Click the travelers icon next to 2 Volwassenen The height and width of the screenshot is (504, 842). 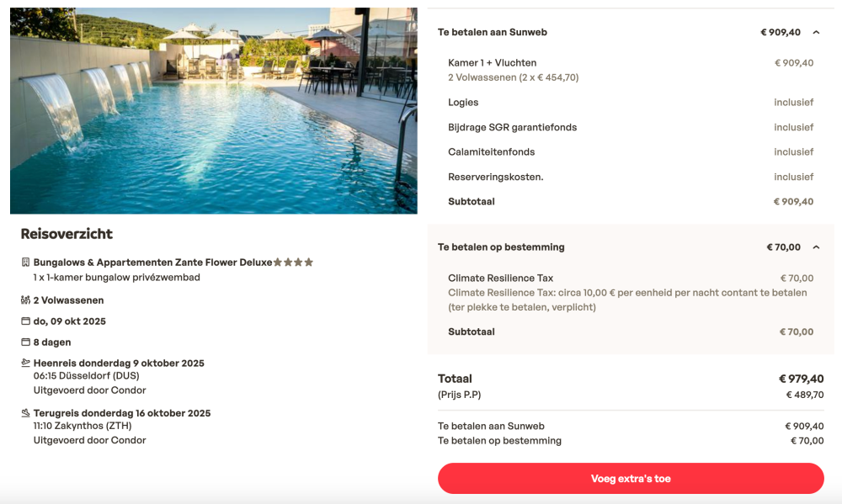(x=25, y=300)
